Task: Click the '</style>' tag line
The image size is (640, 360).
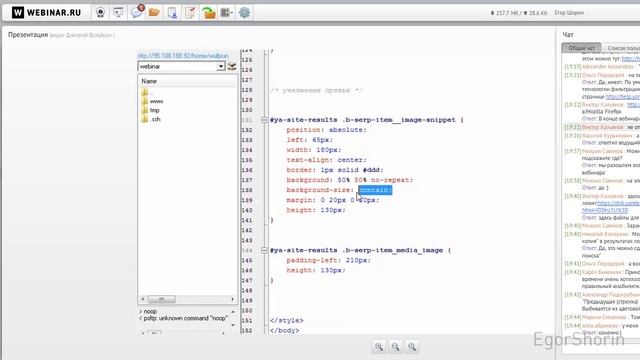Action: tap(287, 320)
